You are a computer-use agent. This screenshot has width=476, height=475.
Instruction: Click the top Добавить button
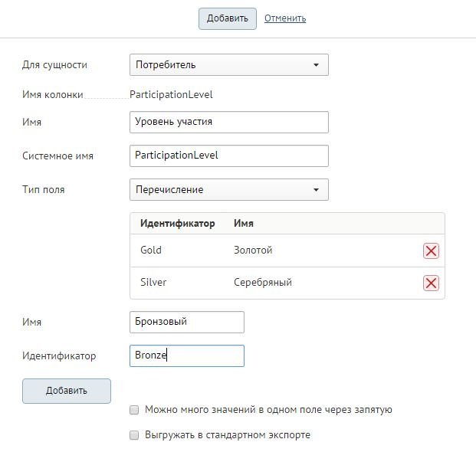228,18
